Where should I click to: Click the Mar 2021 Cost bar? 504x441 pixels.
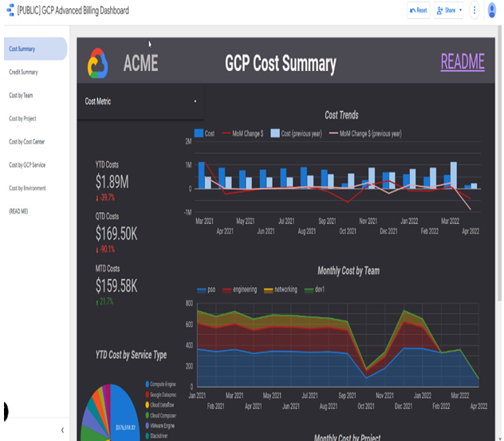point(202,175)
